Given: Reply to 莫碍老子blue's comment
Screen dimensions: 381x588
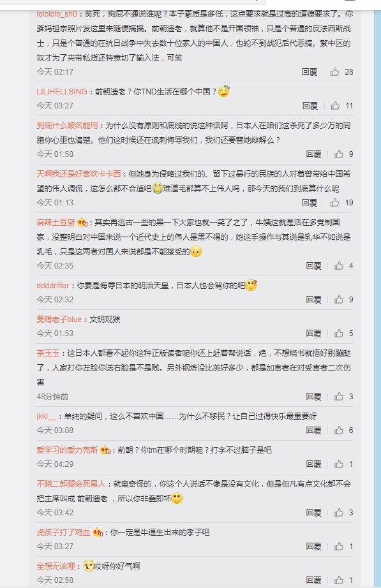Looking at the screenshot, I should pos(313,333).
